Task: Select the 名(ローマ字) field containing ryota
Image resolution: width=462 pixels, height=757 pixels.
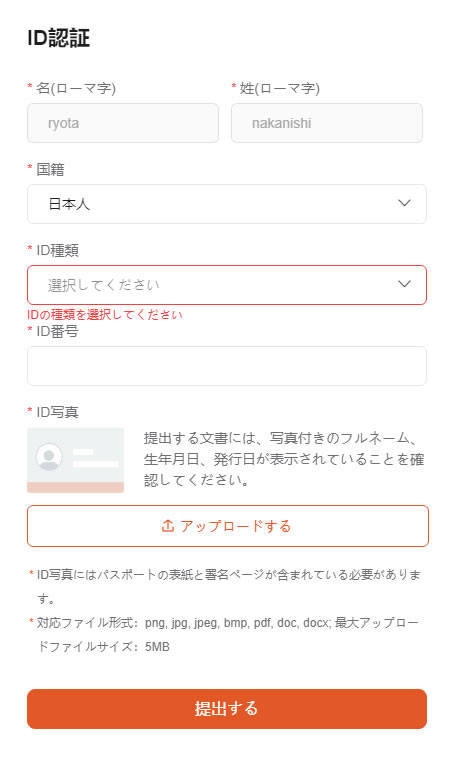Action: [123, 123]
